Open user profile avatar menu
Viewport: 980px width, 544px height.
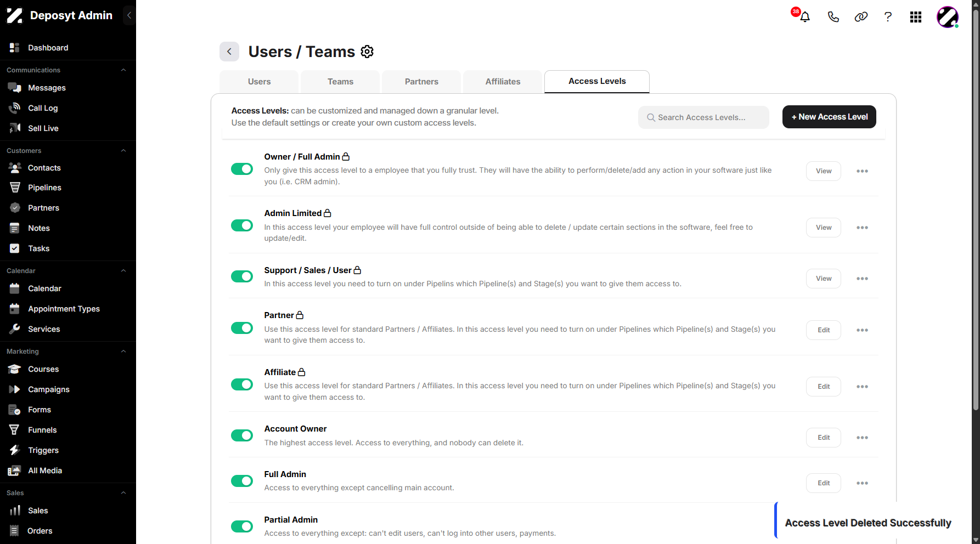pos(947,17)
